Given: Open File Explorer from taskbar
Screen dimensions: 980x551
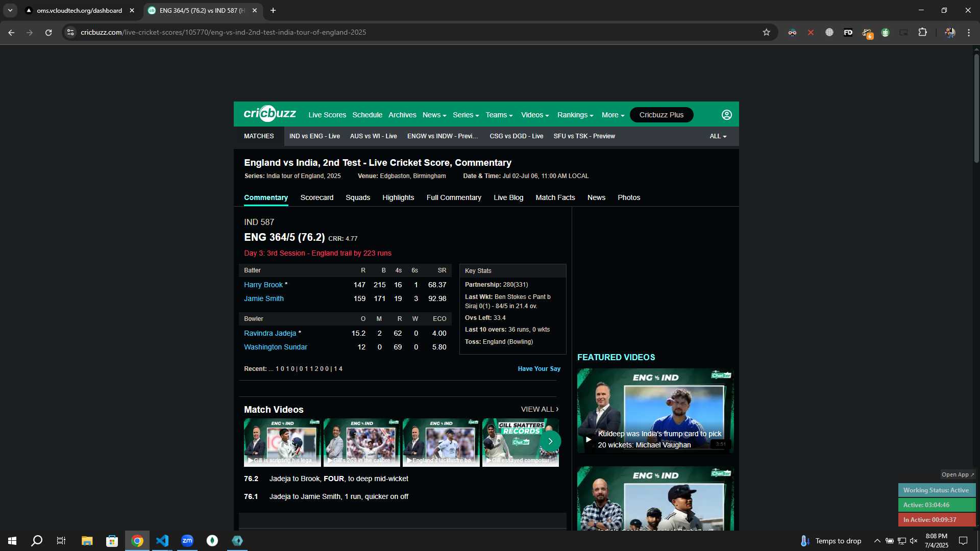Looking at the screenshot, I should click(87, 541).
